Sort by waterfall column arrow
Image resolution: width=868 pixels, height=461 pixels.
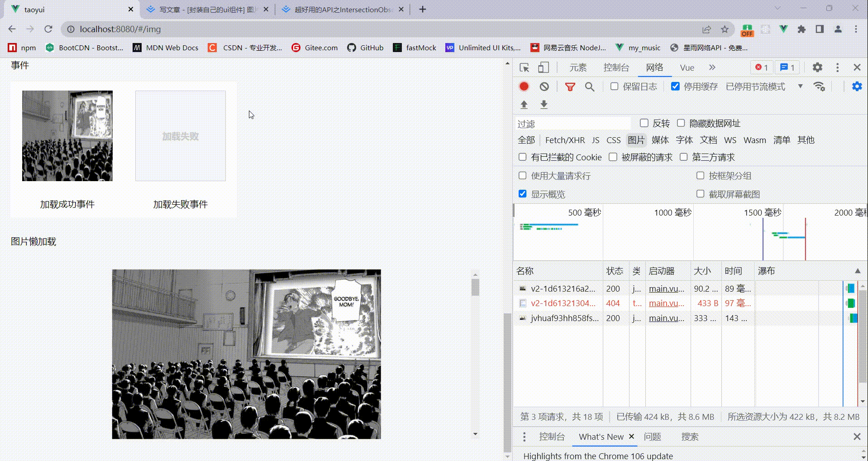click(858, 271)
